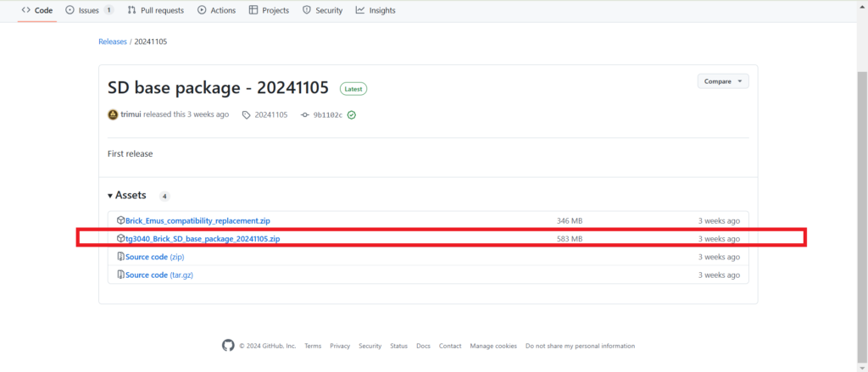Screen dimensions: 868x372
Task: Open the Privacy footer link
Action: pos(340,346)
